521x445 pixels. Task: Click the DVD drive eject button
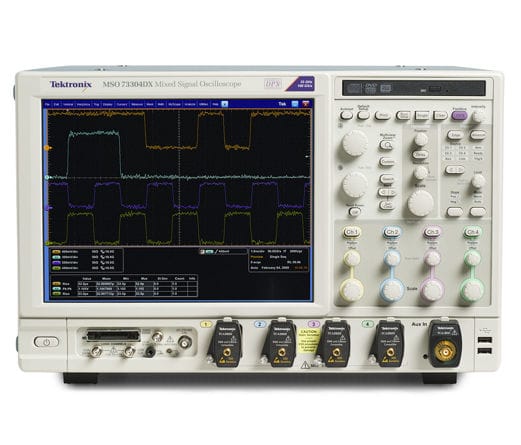[434, 89]
